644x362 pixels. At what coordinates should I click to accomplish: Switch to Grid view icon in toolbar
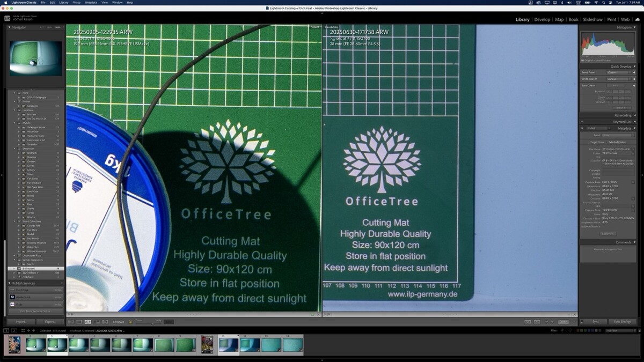(71, 322)
